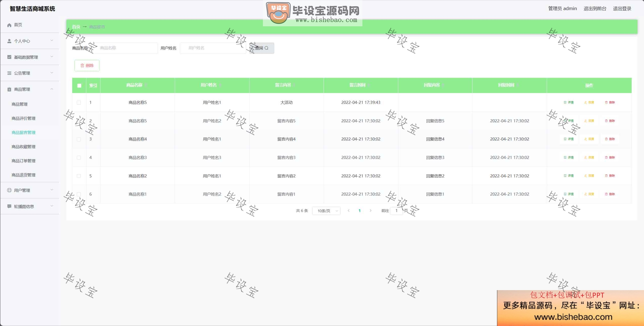Select 商品留言管理 in the sidebar
This screenshot has height=326, width=644.
click(x=30, y=132)
